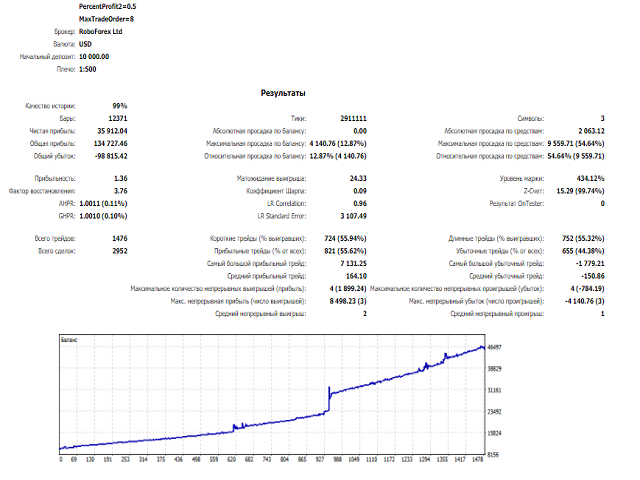Click total deals value 2952

[120, 251]
